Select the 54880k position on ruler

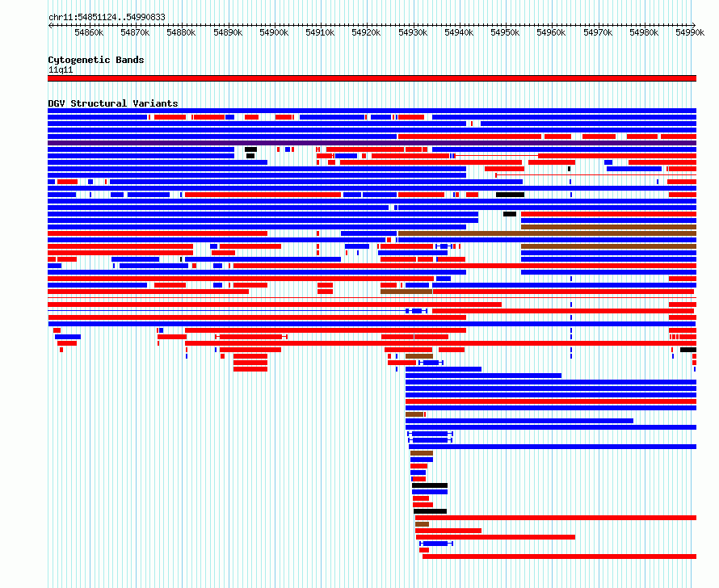tap(181, 32)
